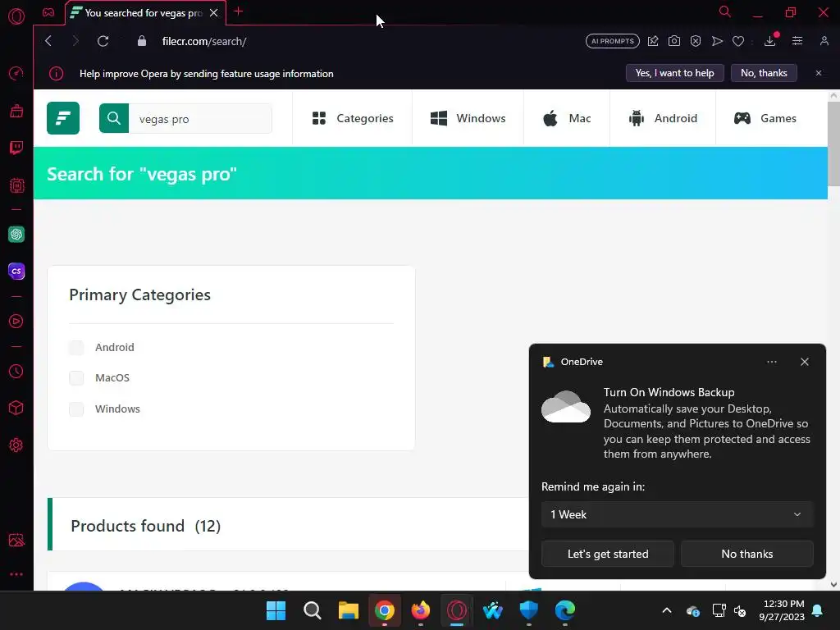This screenshot has width=840, height=630.
Task: Click the AI PROMPTS button
Action: click(612, 41)
